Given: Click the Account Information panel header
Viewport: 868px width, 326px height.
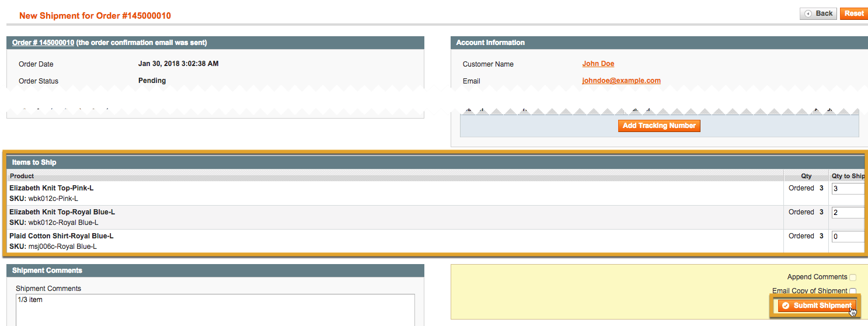Looking at the screenshot, I should coord(490,43).
